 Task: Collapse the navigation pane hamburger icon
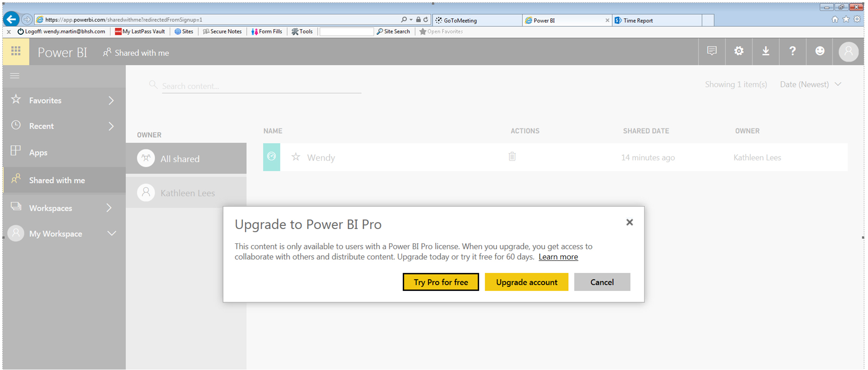(15, 75)
